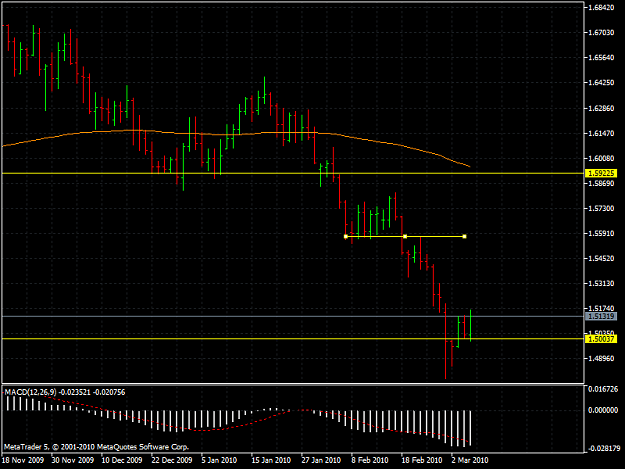Click the 2 Mar 2010 date label
This screenshot has width=625, height=469.
pyautogui.click(x=470, y=460)
